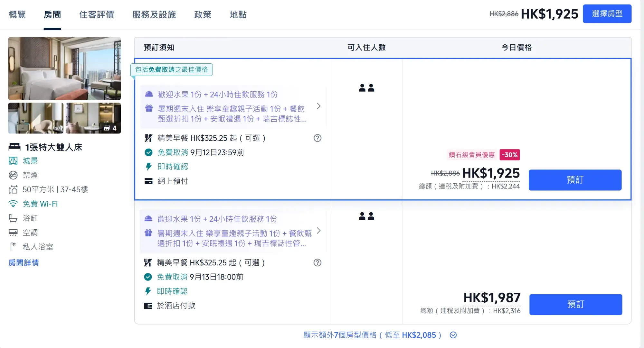Switch to 住客評價 tab

click(97, 14)
